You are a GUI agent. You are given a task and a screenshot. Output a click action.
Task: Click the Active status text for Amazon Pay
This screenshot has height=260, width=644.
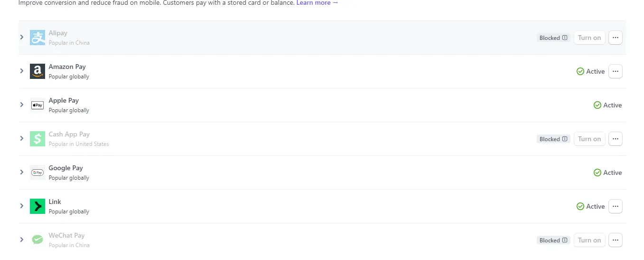pos(595,71)
